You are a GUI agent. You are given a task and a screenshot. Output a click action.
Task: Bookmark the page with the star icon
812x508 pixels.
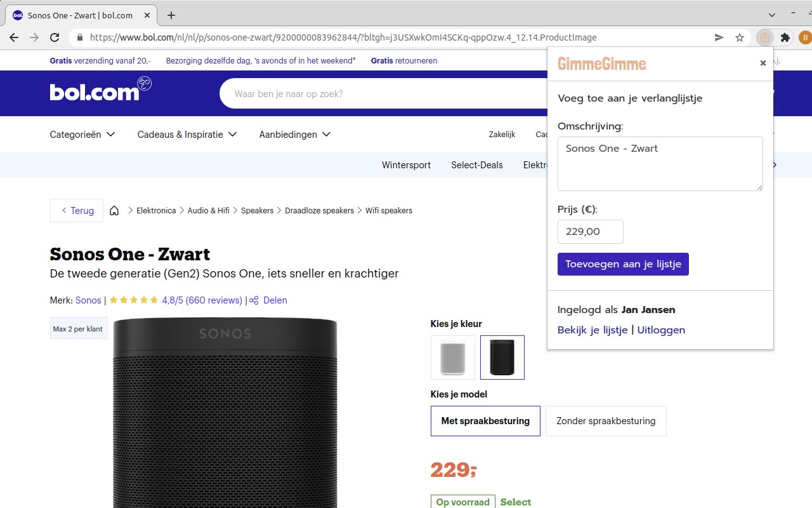coord(740,37)
